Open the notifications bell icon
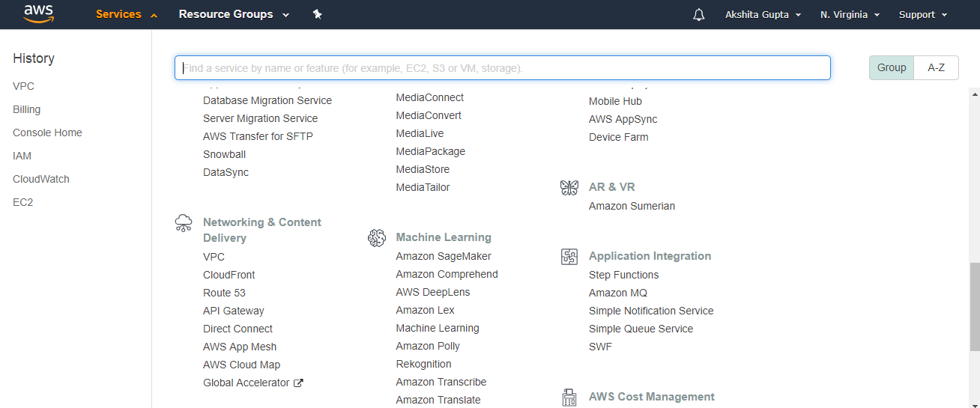The height and width of the screenshot is (408, 980). pyautogui.click(x=699, y=15)
